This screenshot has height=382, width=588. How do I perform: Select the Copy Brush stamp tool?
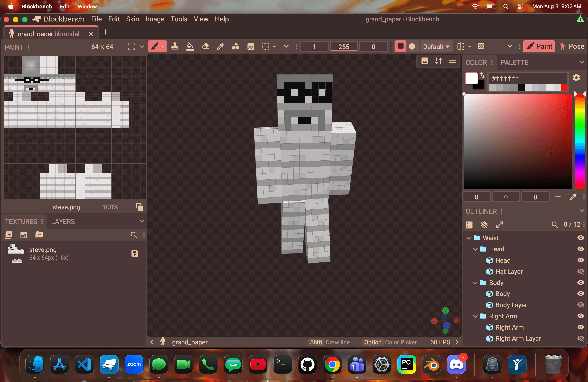(x=175, y=46)
